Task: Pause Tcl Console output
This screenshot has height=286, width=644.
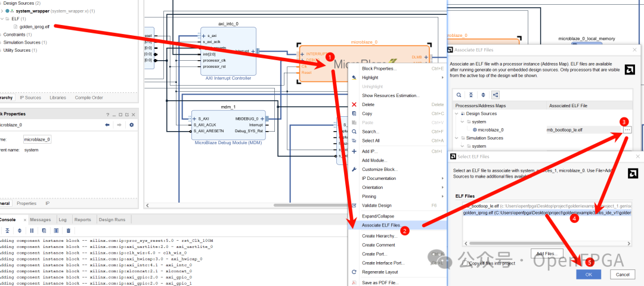Action: click(x=32, y=231)
